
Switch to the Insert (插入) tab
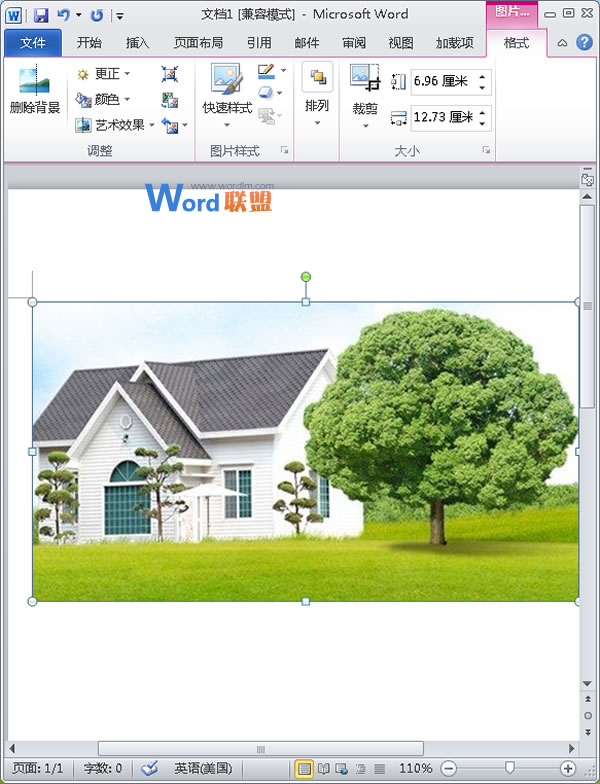point(138,43)
